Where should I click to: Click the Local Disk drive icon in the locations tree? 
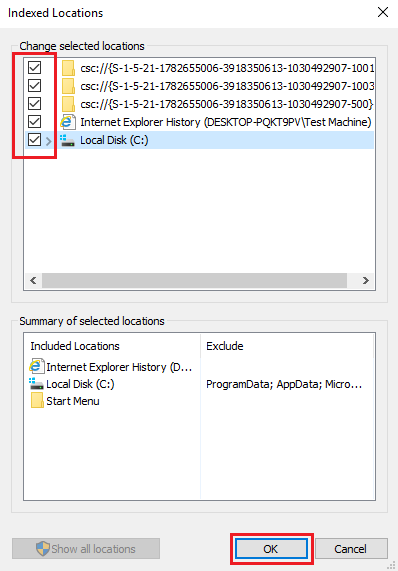pyautogui.click(x=67, y=140)
